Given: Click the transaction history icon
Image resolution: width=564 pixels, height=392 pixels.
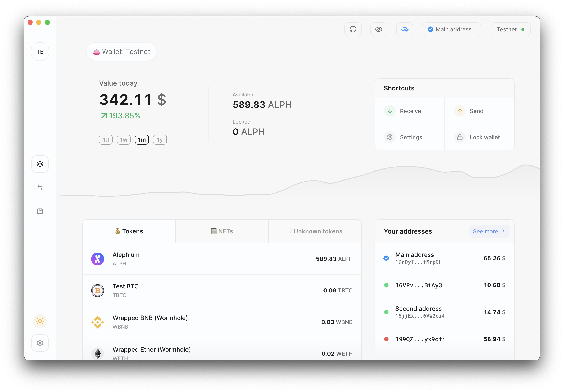Looking at the screenshot, I should pos(40,187).
